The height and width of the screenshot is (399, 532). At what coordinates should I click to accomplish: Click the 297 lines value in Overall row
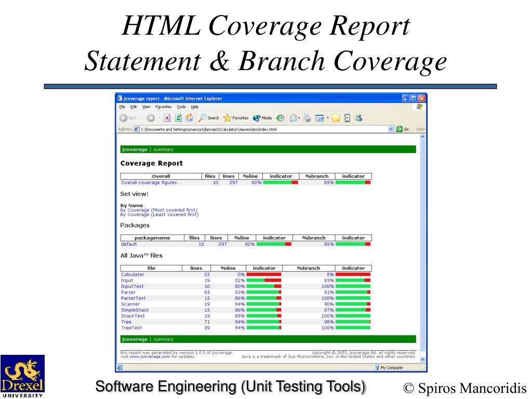[233, 182]
